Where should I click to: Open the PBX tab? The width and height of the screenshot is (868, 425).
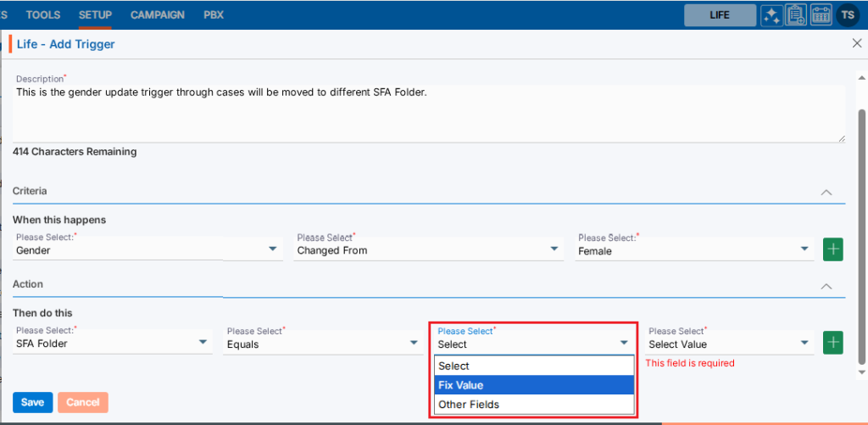[x=214, y=15]
